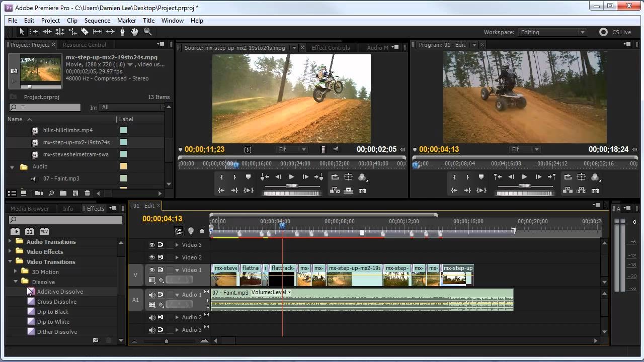Click the Find magnifier icon in Project panel

point(51,193)
